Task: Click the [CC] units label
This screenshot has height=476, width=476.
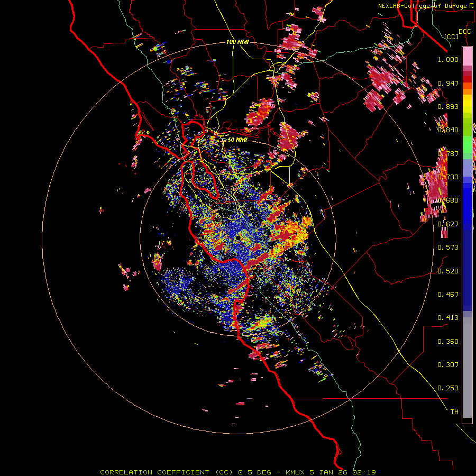Action: [x=452, y=36]
